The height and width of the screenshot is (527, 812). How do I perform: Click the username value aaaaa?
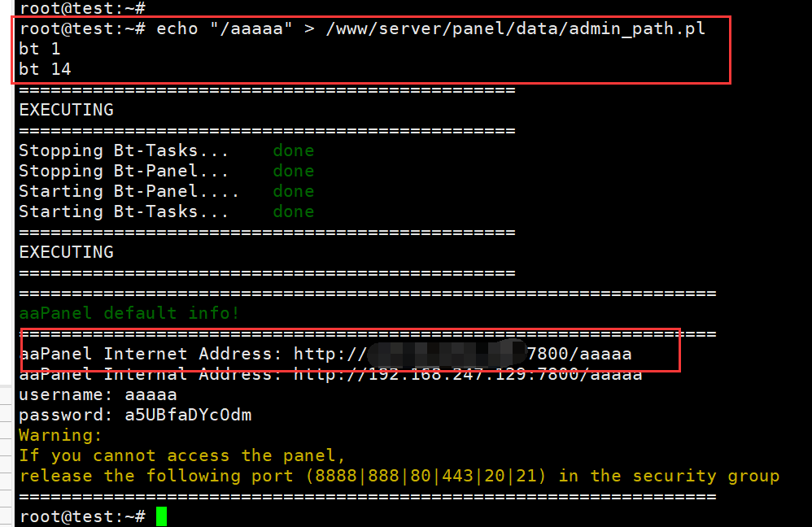pos(151,394)
